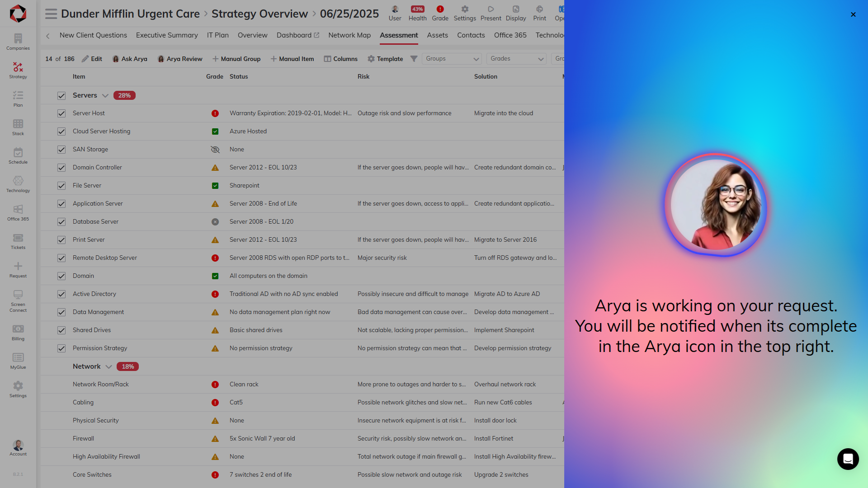Image resolution: width=868 pixels, height=488 pixels.
Task: Switch to Executive Summary tab
Action: point(167,35)
